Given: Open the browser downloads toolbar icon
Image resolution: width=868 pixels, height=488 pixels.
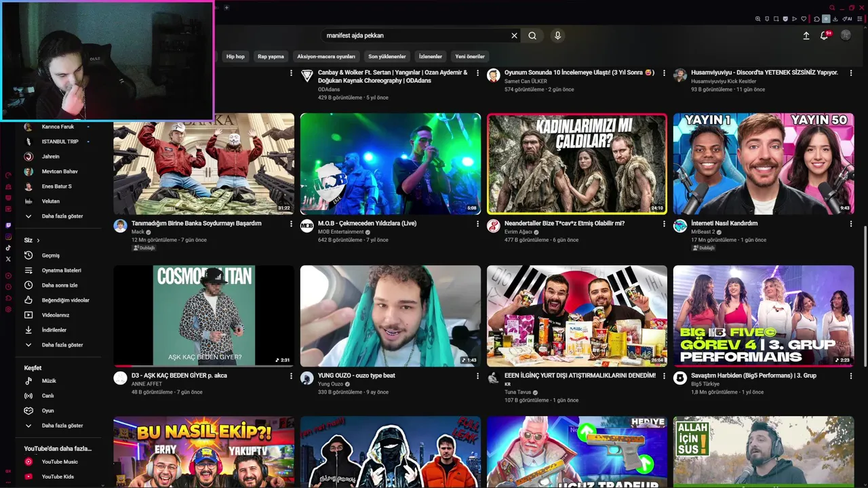Looking at the screenshot, I should point(835,19).
